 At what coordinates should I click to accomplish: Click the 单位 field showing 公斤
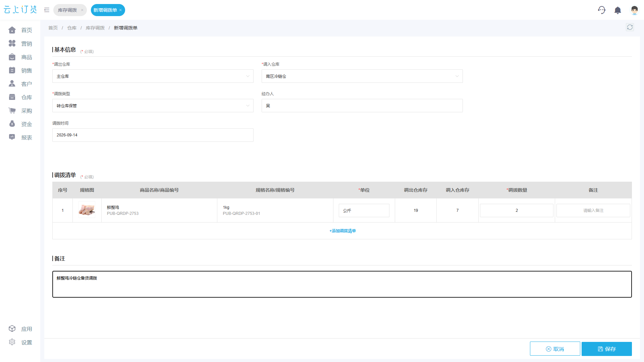tap(364, 210)
